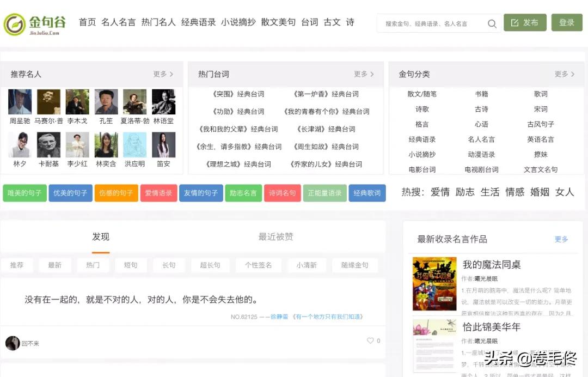This screenshot has height=377, width=588.
Task: Click the avatar of user 回不来
Action: click(12, 343)
